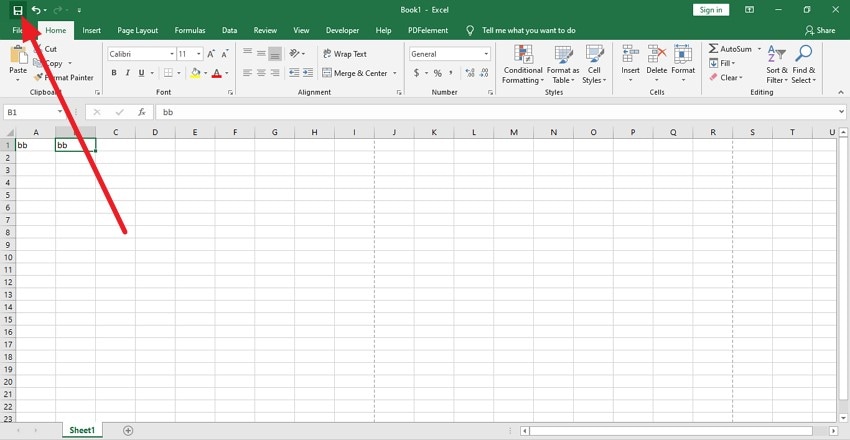Apply accounting dollar format
This screenshot has height=440, width=850.
416,73
